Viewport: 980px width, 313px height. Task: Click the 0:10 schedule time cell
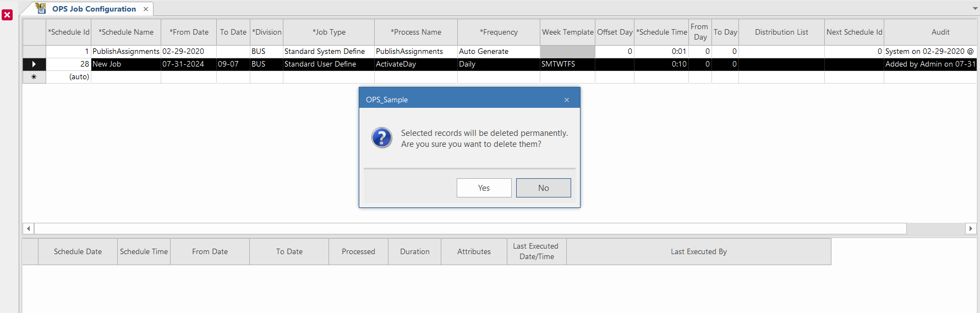[x=661, y=64]
